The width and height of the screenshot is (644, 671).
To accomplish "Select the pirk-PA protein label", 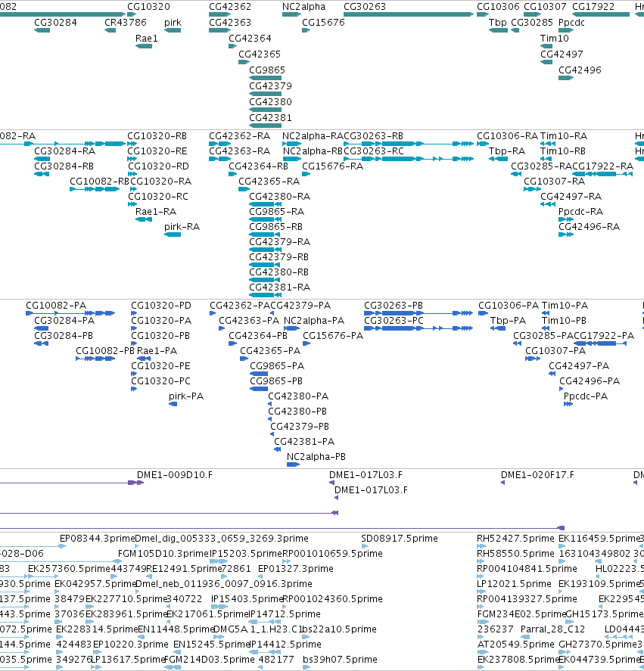I will point(186,396).
